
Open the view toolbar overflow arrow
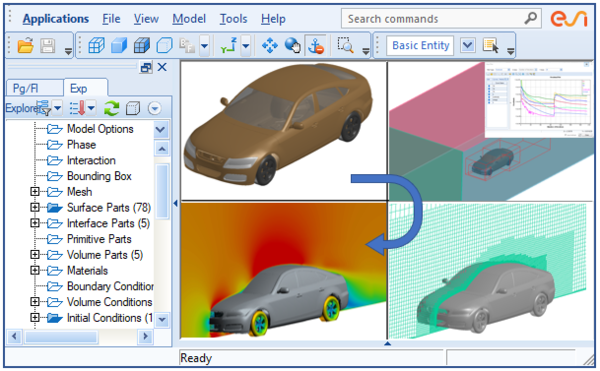click(365, 50)
